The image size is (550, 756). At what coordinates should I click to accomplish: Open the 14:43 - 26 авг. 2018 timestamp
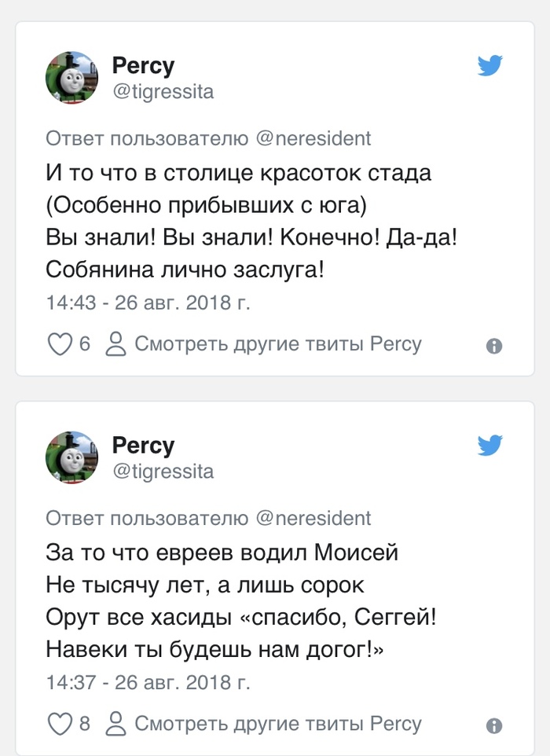(x=148, y=303)
